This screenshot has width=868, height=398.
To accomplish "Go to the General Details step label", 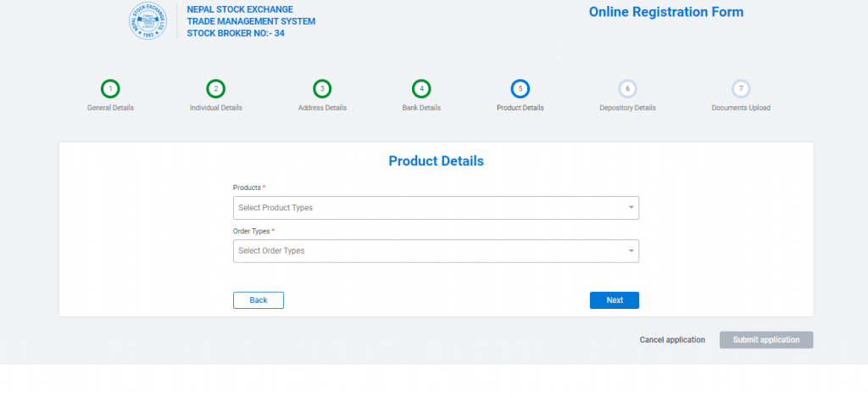I will tap(110, 108).
